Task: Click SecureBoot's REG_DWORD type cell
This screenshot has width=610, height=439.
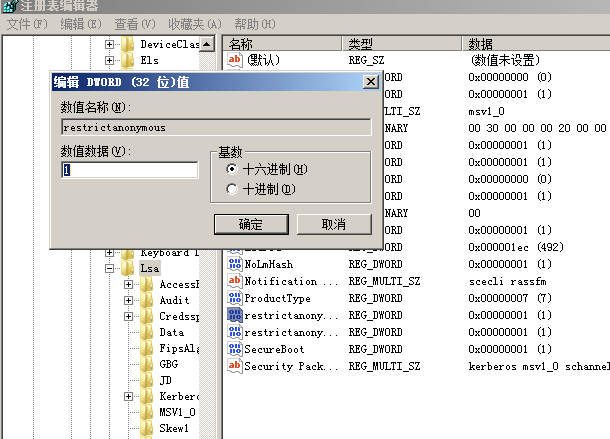Action: pos(375,349)
